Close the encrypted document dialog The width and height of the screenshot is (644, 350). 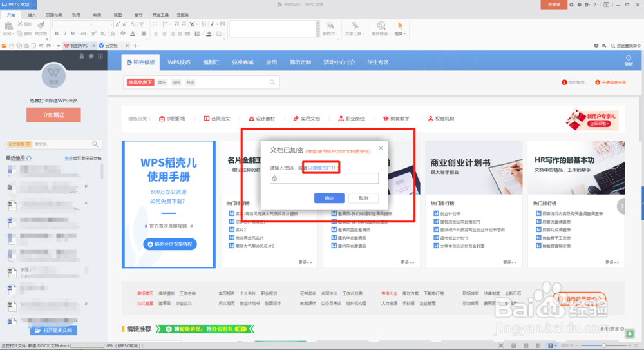point(381,148)
